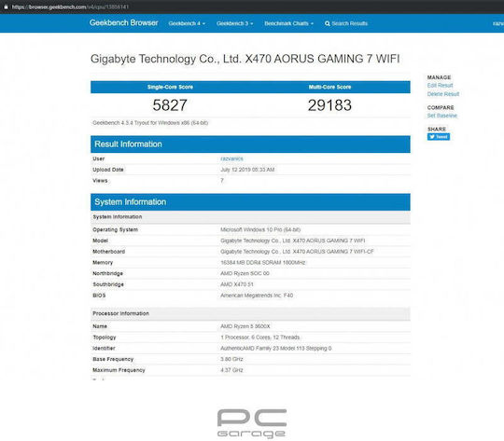Click the Memory value 16384 MB DDR4
The height and width of the screenshot is (441, 504).
coord(263,262)
